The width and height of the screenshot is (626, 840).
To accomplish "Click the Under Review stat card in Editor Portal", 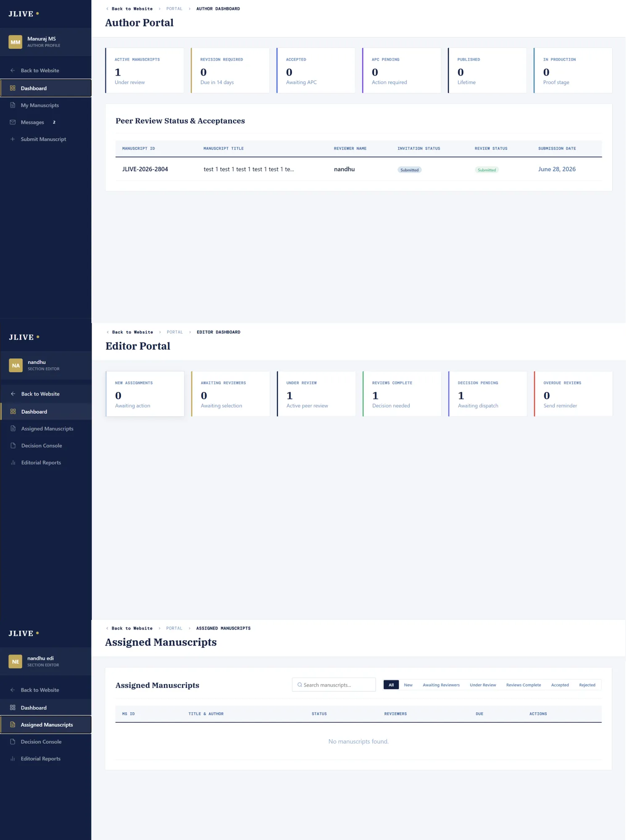I will 316,394.
